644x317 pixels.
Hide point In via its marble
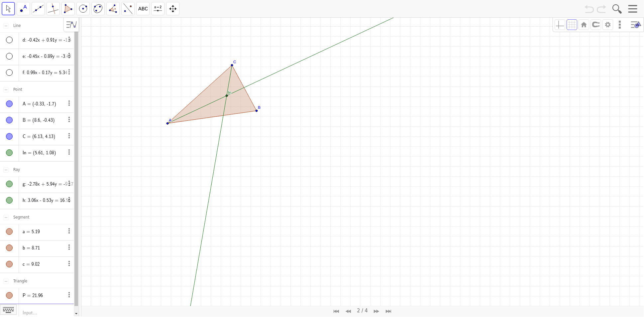[x=9, y=153]
